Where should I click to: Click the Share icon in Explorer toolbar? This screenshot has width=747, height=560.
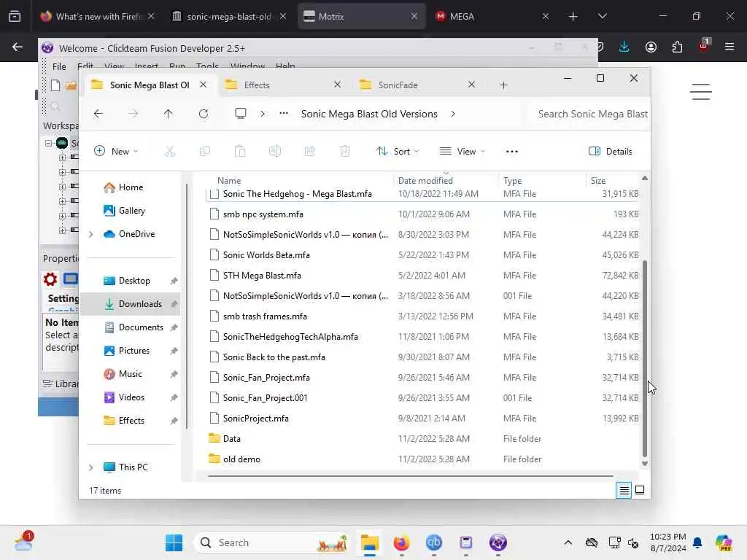[309, 152]
